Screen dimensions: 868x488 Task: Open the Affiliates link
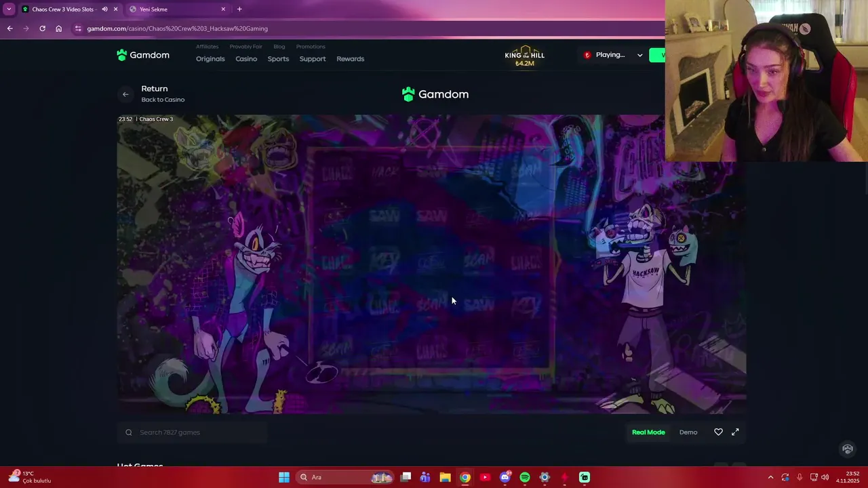click(x=207, y=47)
